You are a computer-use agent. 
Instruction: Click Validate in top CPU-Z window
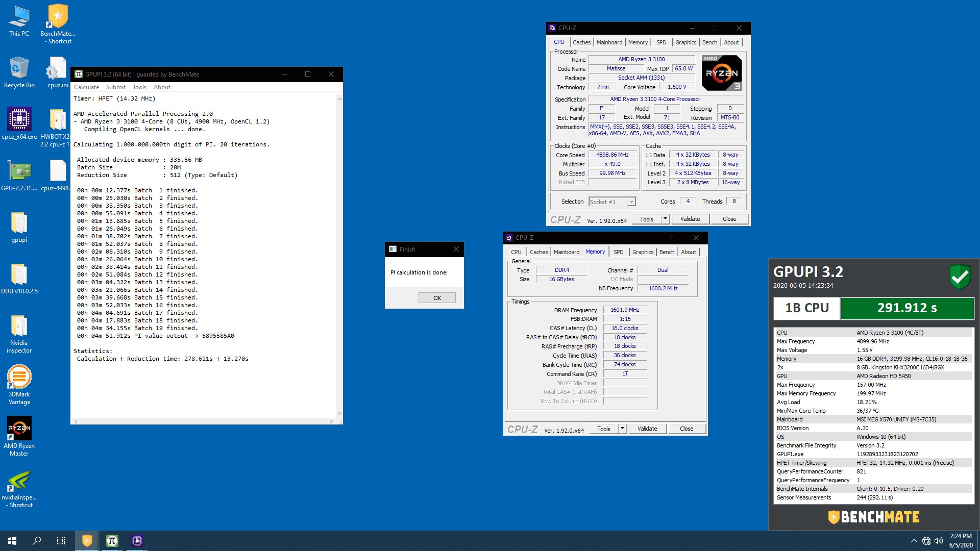[x=690, y=219]
